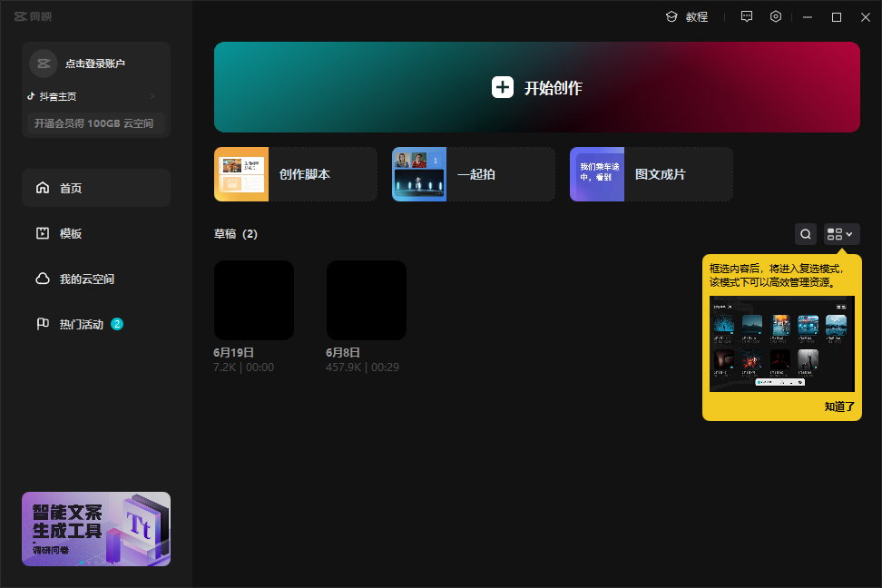Click the 模板 template icon
The width and height of the screenshot is (882, 588).
tap(43, 233)
